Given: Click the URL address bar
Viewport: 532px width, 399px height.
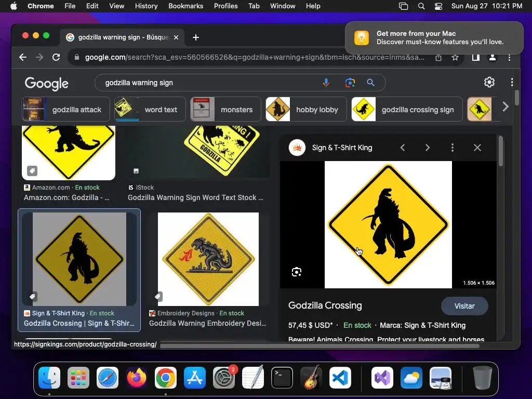Looking at the screenshot, I should tap(255, 57).
